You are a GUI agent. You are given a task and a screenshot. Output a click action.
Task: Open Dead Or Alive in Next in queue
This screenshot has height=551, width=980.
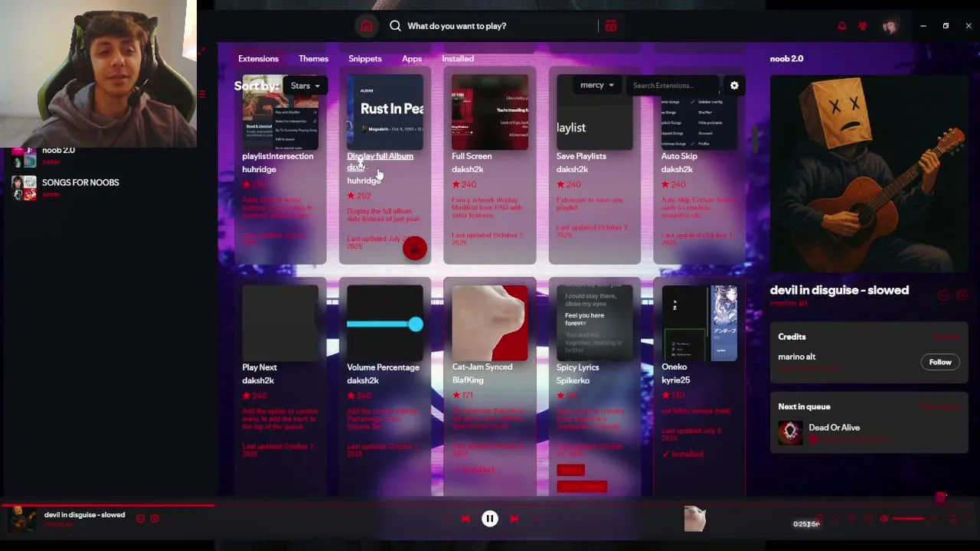pyautogui.click(x=834, y=428)
